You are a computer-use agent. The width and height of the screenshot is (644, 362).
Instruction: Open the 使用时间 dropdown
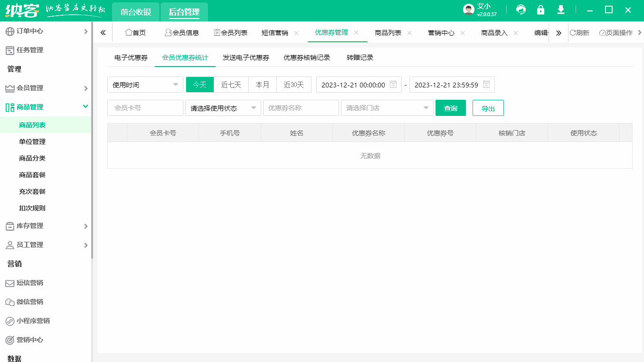[x=145, y=85]
